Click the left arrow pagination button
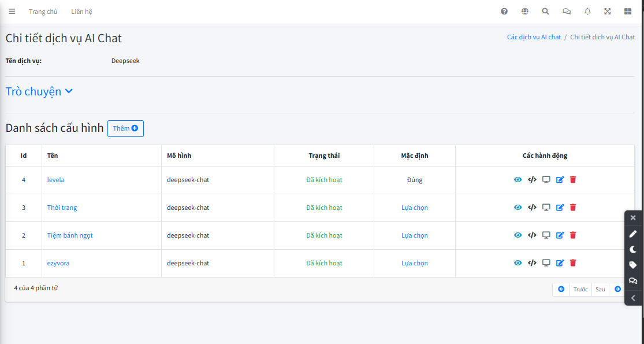The image size is (644, 344). (561, 289)
